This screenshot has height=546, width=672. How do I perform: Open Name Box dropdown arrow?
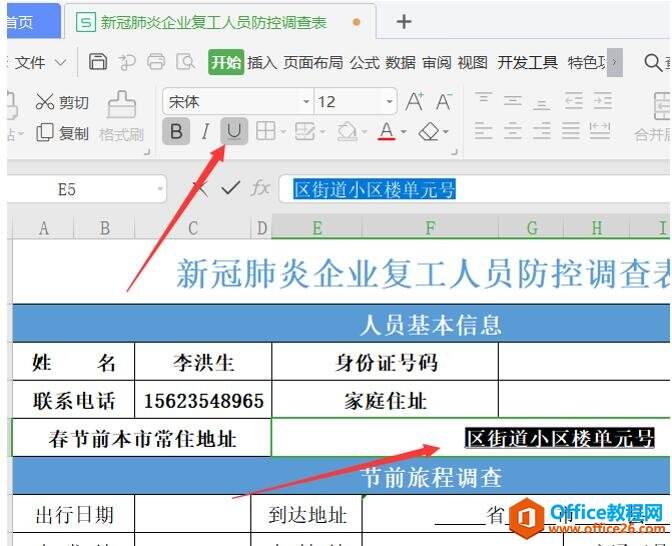tap(160, 189)
